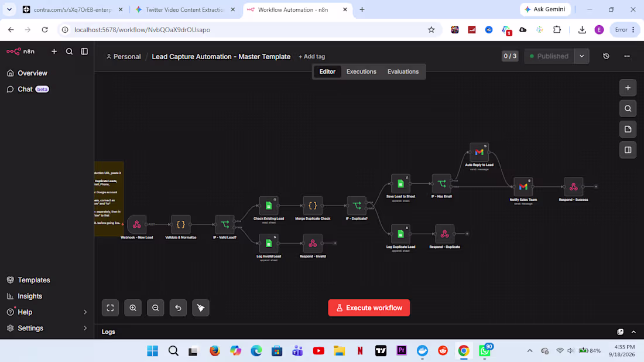Open the Chrome tab list dropdown
Viewport: 644px width, 362px height.
coord(9,9)
